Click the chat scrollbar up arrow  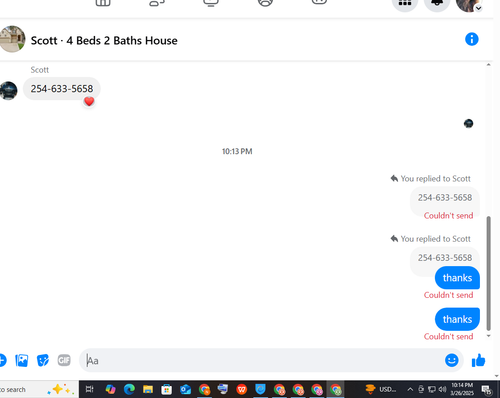click(x=489, y=65)
